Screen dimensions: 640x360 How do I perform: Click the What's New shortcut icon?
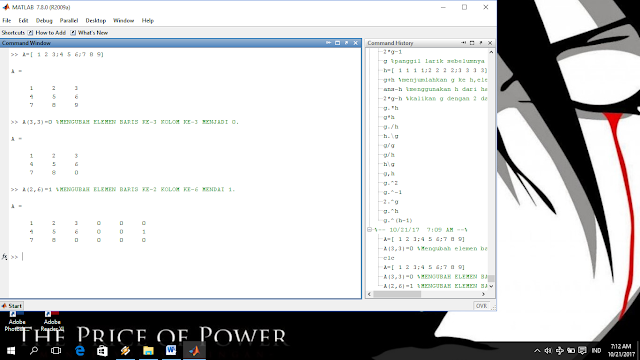pos(73,33)
